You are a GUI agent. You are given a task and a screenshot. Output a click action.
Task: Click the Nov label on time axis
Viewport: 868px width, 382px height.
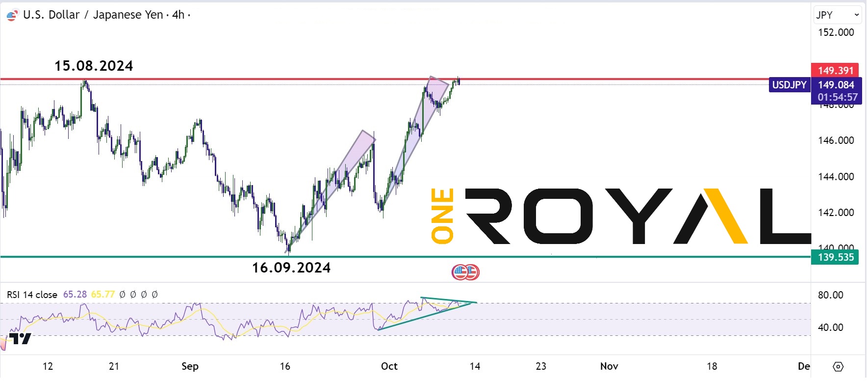[609, 366]
